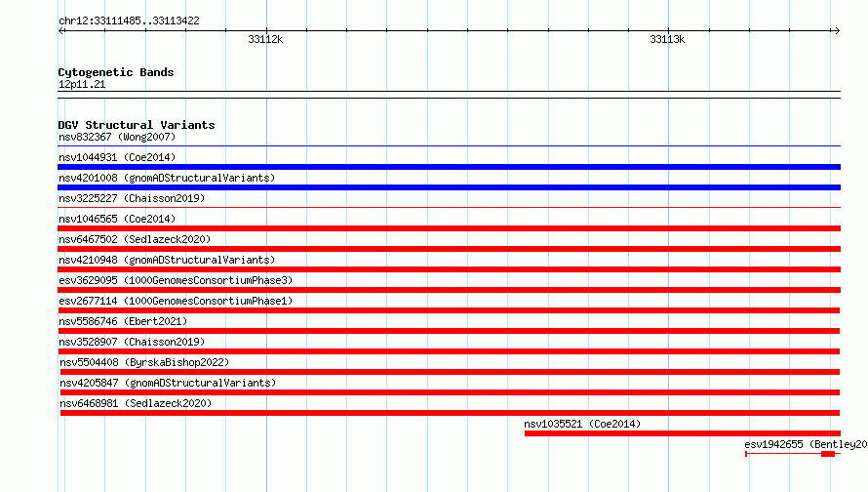Viewport: 868px width, 492px height.
Task: Open nsv3528907 (Chaisson2019) variant label
Action: tap(132, 342)
